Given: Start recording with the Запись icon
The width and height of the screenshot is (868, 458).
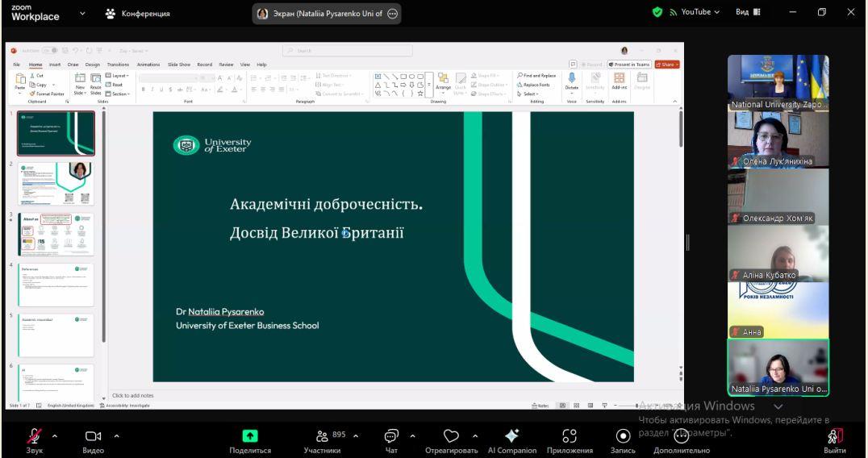Looking at the screenshot, I should click(x=622, y=436).
